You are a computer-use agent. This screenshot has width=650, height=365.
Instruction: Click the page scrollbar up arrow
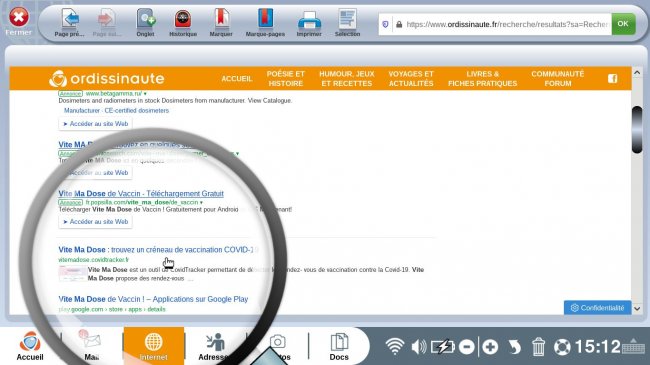[x=637, y=73]
